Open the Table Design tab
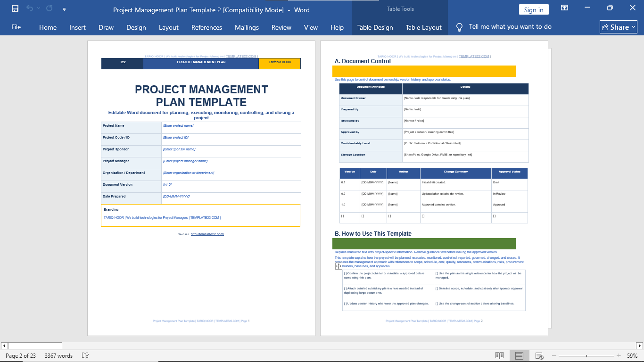644x362 pixels. tap(375, 27)
